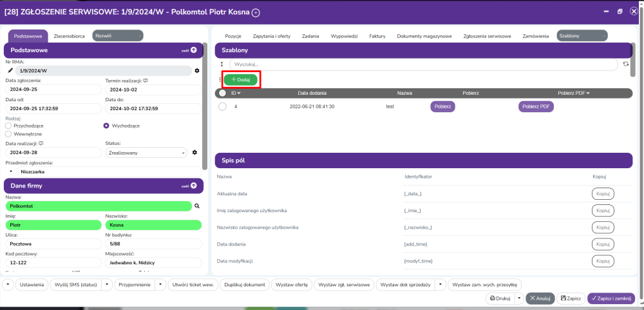644x310 pixels.
Task: Tick the checkbox for template row 4
Action: pos(223,106)
